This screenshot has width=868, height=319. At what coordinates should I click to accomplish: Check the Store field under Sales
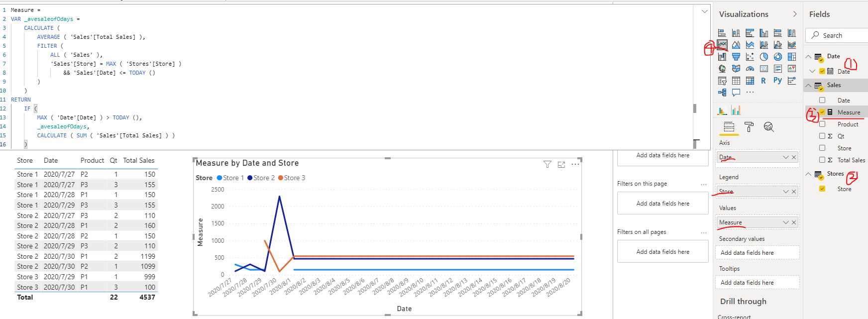[822, 148]
